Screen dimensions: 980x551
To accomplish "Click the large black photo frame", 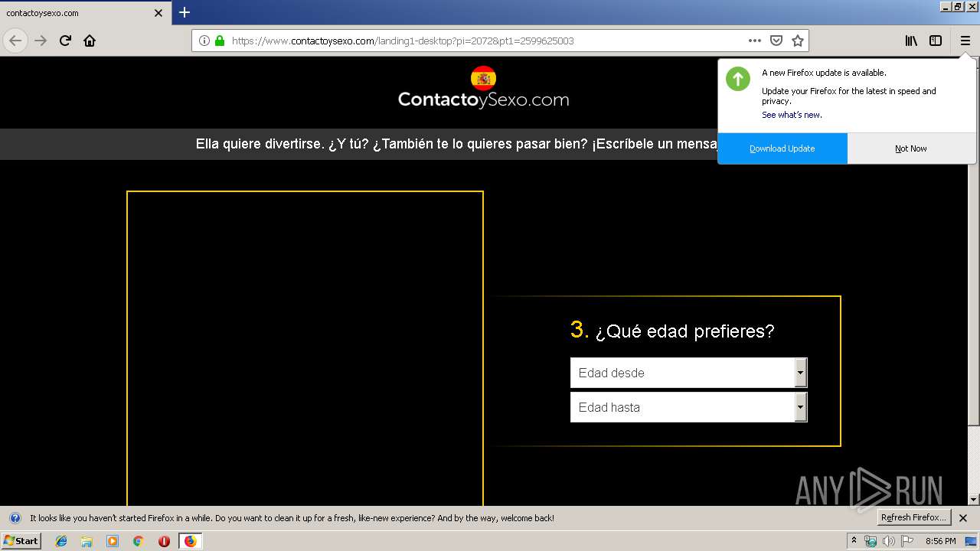I will click(x=305, y=348).
